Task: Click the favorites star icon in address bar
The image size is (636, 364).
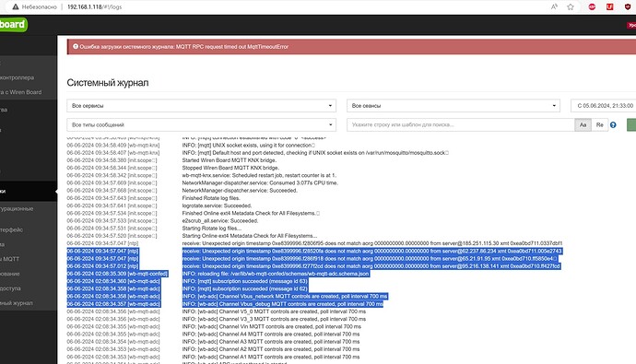Action: [571, 6]
